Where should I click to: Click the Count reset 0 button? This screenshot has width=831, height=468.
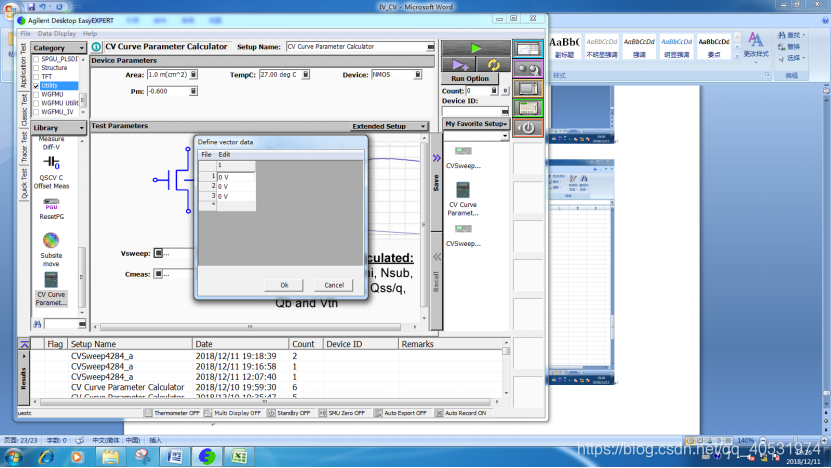pyautogui.click(x=505, y=91)
